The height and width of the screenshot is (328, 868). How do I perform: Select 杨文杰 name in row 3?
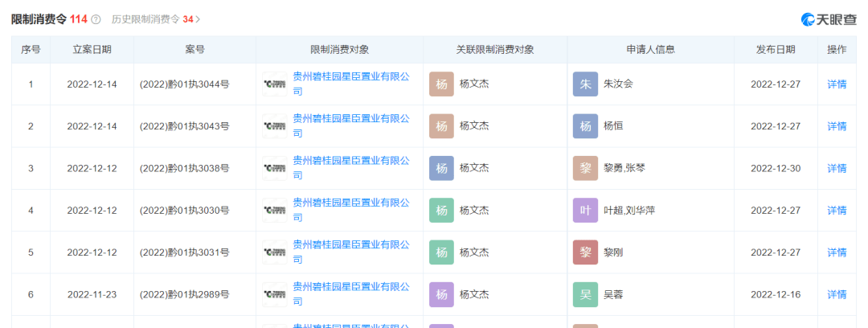474,169
